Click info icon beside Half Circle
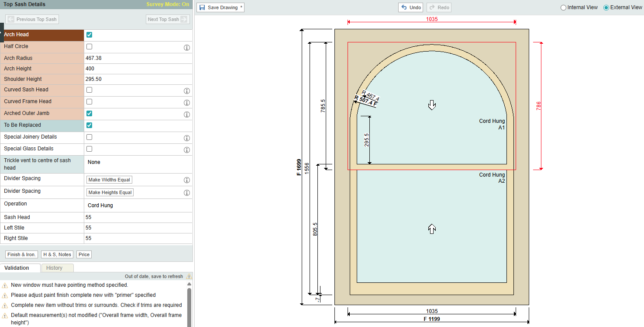The height and width of the screenshot is (327, 644). coord(186,47)
